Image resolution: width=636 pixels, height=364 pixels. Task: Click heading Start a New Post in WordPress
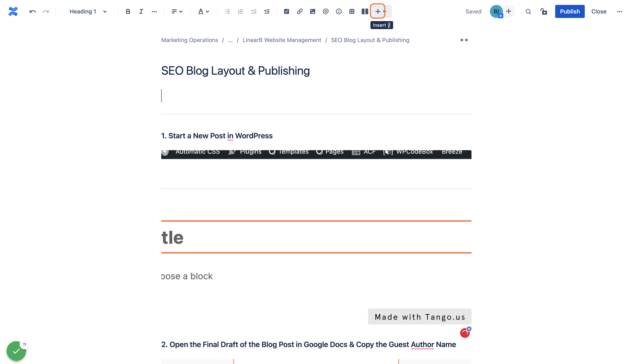click(x=217, y=136)
